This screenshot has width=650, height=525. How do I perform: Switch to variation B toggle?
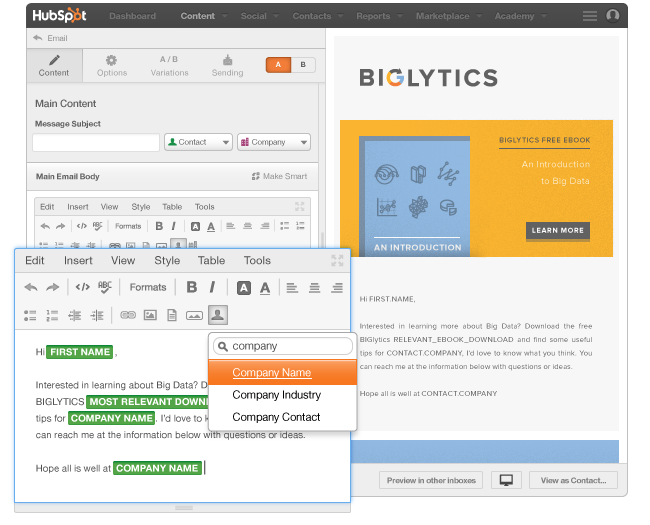coord(303,65)
